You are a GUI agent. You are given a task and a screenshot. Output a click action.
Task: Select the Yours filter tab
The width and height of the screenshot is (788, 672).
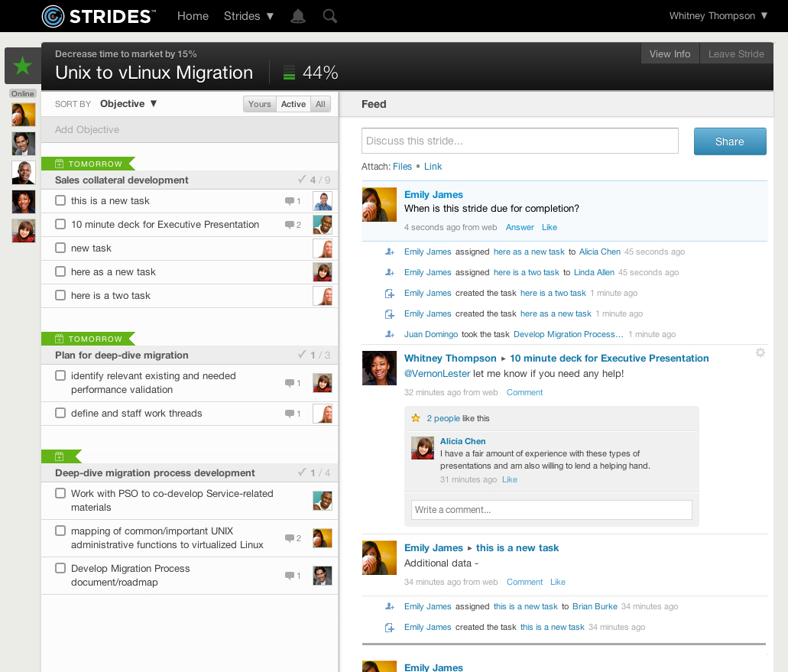click(259, 104)
